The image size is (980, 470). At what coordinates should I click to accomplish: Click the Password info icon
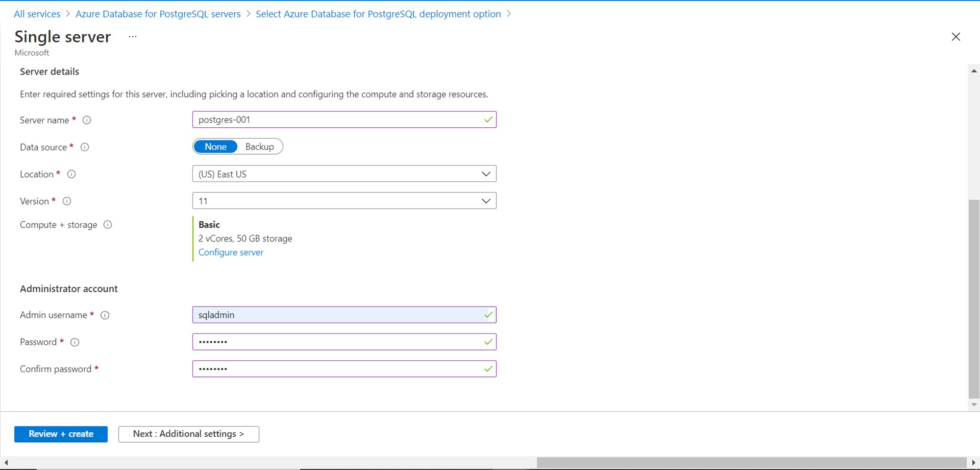[x=75, y=342]
